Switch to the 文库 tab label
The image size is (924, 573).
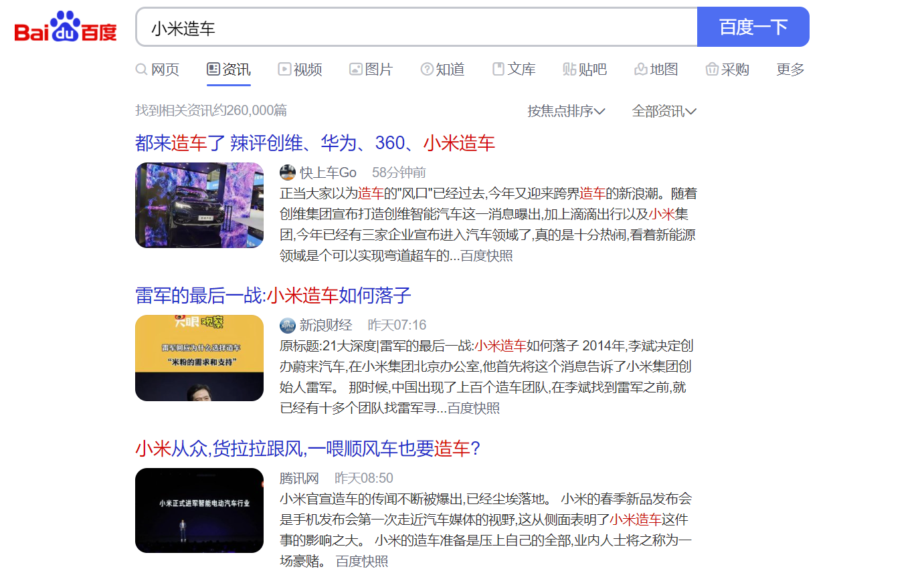[x=521, y=69]
